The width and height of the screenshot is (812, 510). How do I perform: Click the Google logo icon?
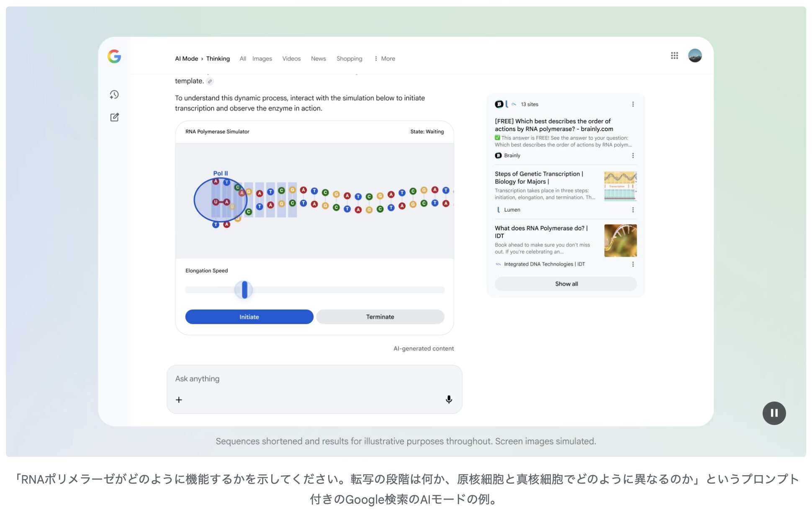(114, 56)
